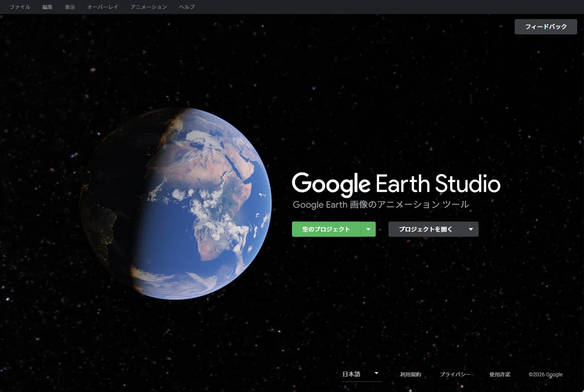Image resolution: width=584 pixels, height=392 pixels.
Task: Open the プライバシー link
Action: click(455, 374)
